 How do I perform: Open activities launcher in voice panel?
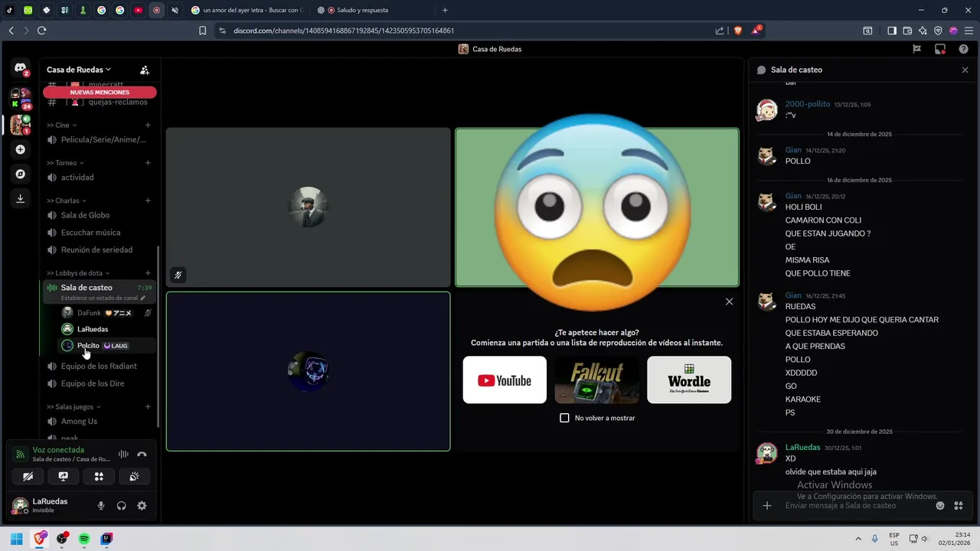(x=99, y=476)
